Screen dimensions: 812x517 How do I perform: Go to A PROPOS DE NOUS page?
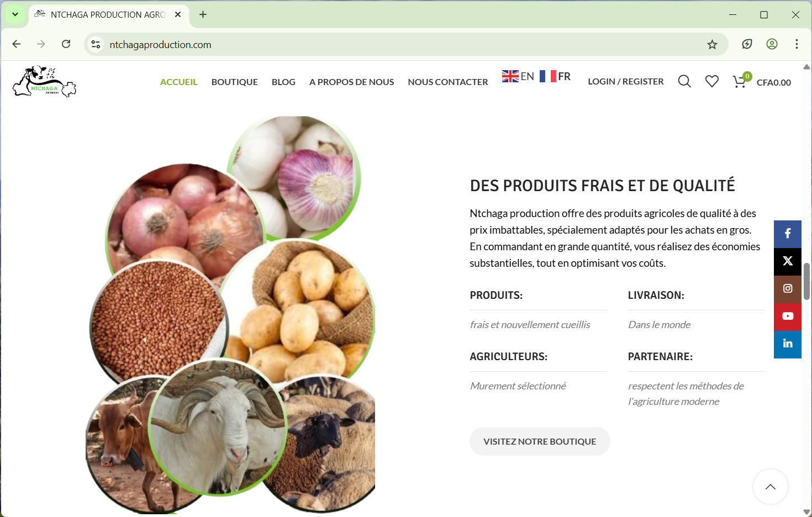coord(352,82)
